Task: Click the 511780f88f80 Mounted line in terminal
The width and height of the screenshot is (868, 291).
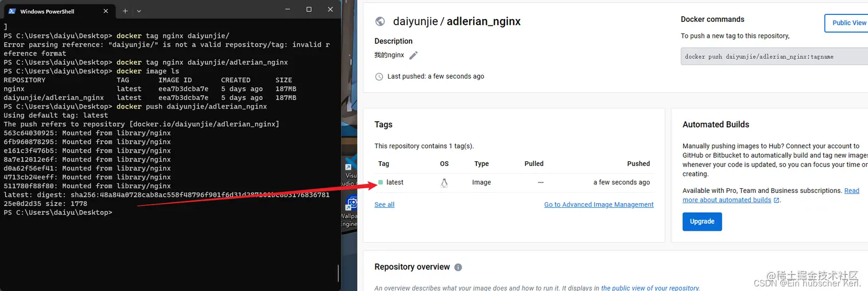Action: click(x=87, y=186)
